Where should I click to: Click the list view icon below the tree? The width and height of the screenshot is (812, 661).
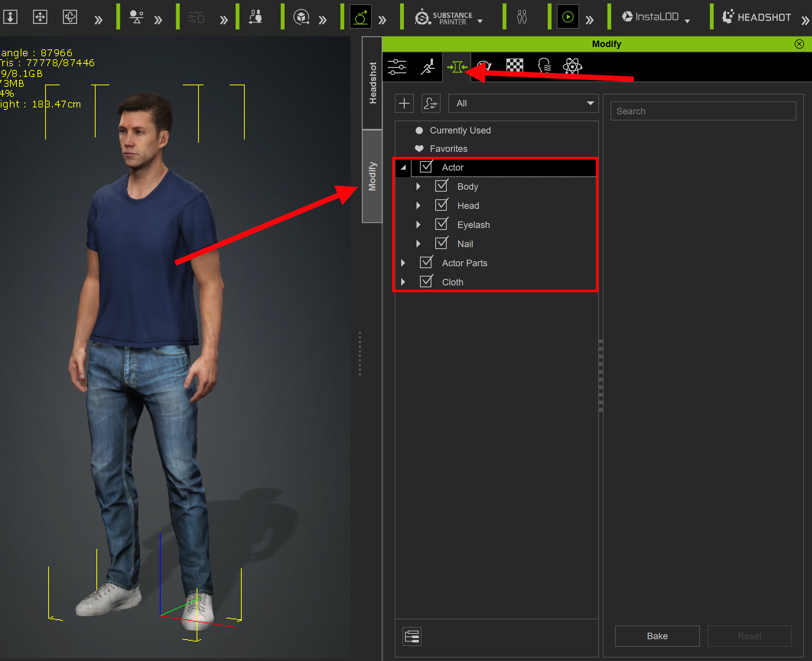tap(412, 637)
